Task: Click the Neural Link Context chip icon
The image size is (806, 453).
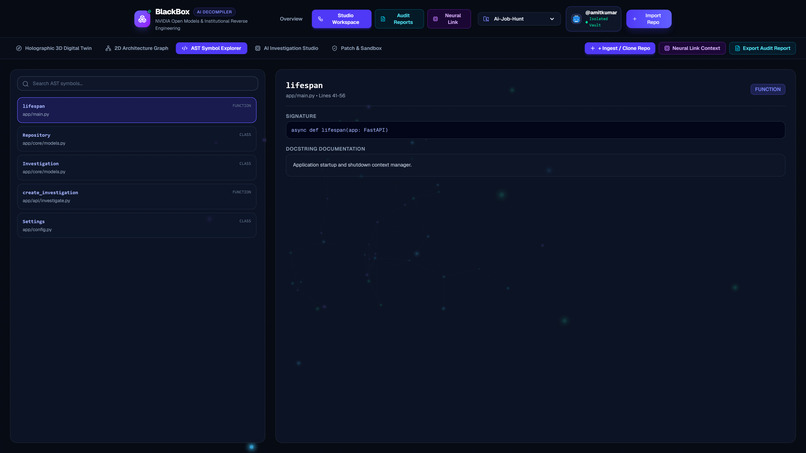Action: tap(667, 48)
